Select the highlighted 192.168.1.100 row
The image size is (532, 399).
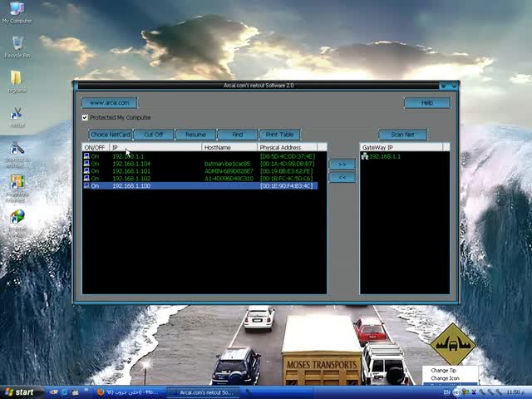click(200, 185)
